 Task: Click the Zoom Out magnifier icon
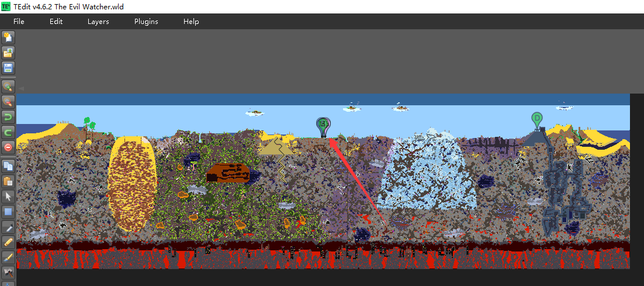(x=8, y=102)
